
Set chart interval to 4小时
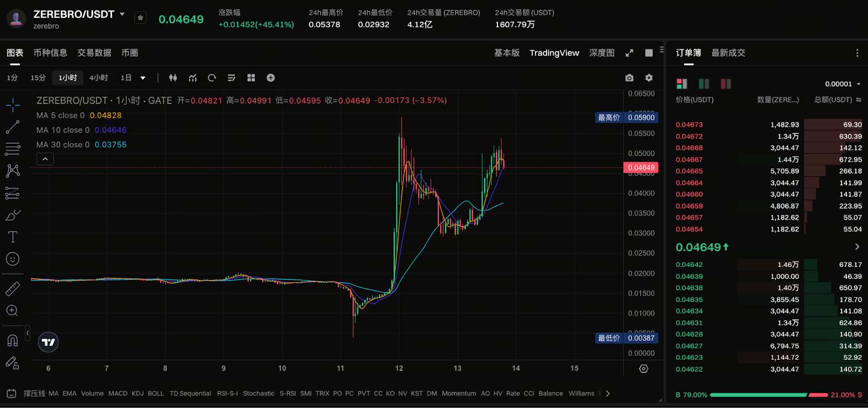click(x=99, y=78)
